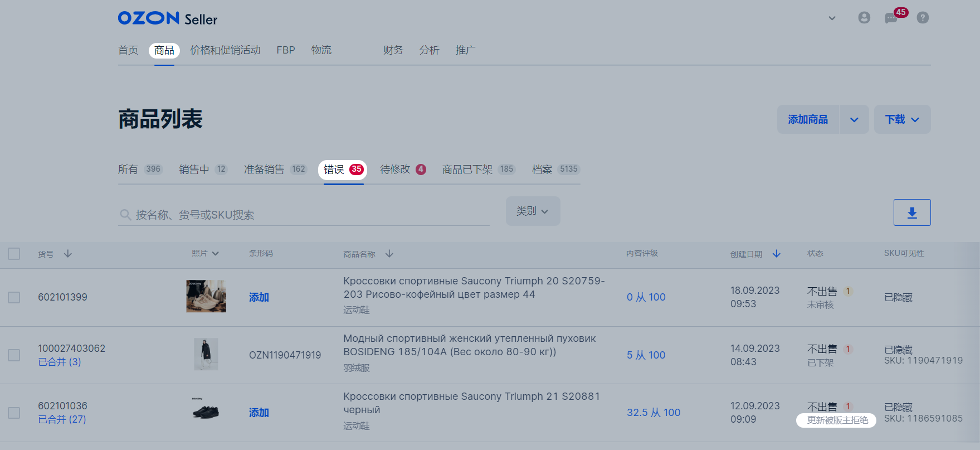Sort by 创建日期 arrow icon
The height and width of the screenshot is (450, 980).
tap(777, 254)
